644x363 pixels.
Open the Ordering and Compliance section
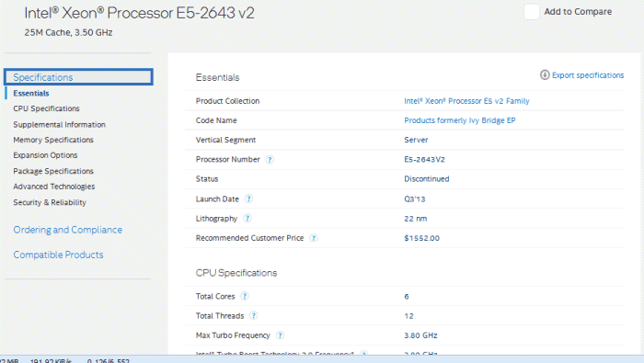68,230
